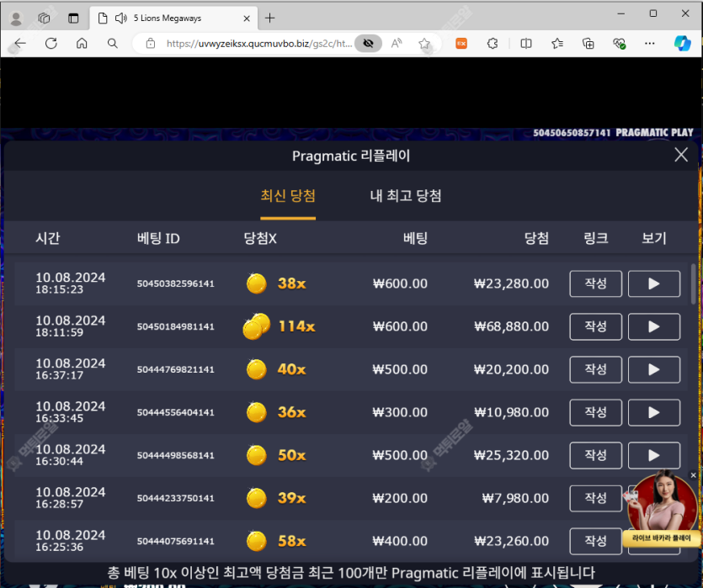Open the Collections icon

click(x=588, y=44)
